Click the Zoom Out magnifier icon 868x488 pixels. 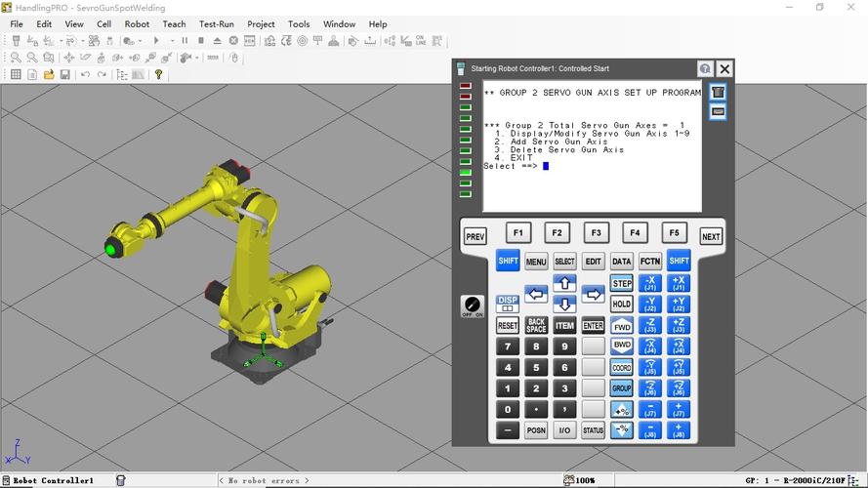32,58
